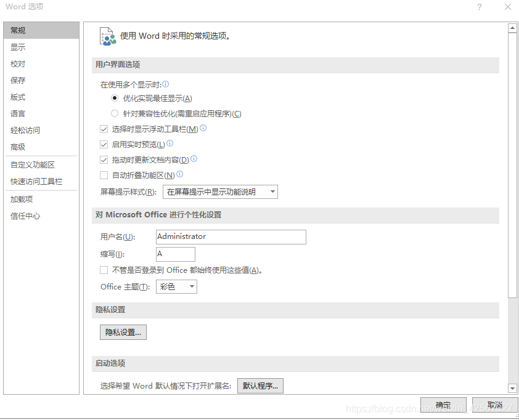This screenshot has height=420, width=519.
Task: Open the 显示 category
Action: [41, 47]
